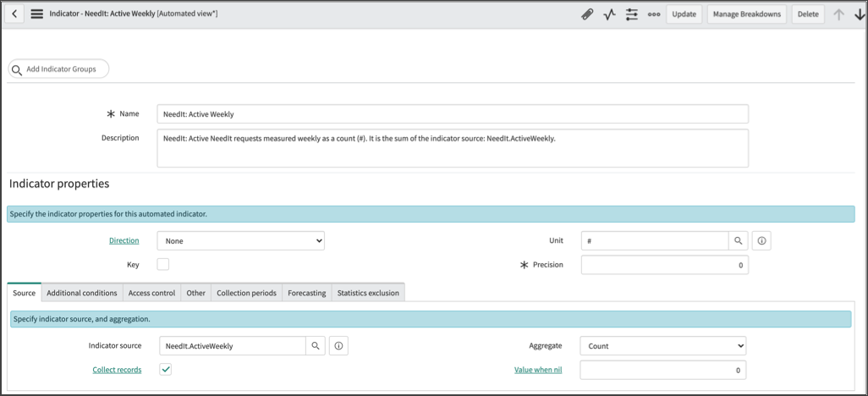The height and width of the screenshot is (396, 868).
Task: Open attachments via the paperclip icon
Action: pos(587,14)
